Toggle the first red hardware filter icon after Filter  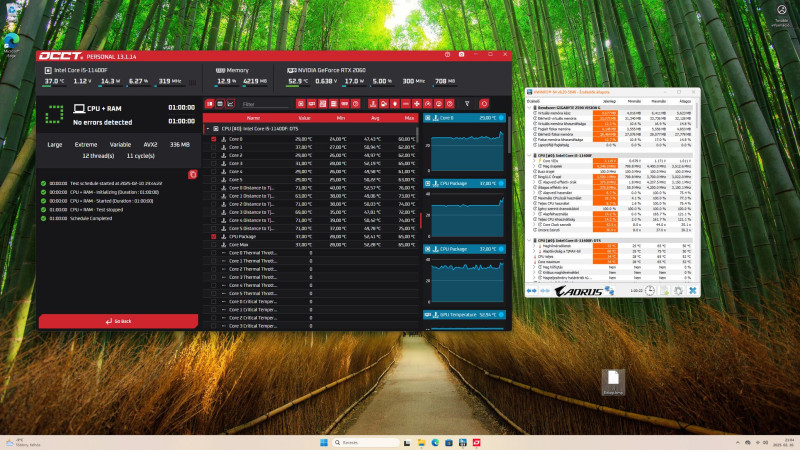coord(301,104)
